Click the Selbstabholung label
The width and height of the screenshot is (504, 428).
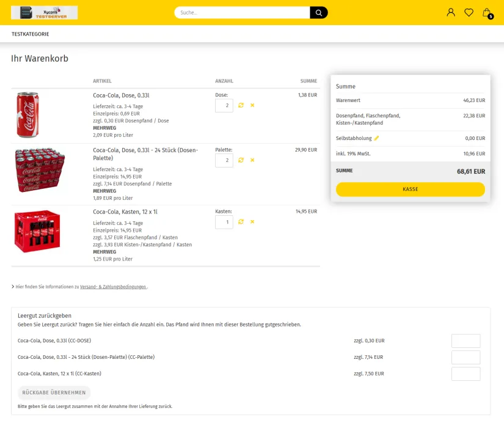coord(354,138)
